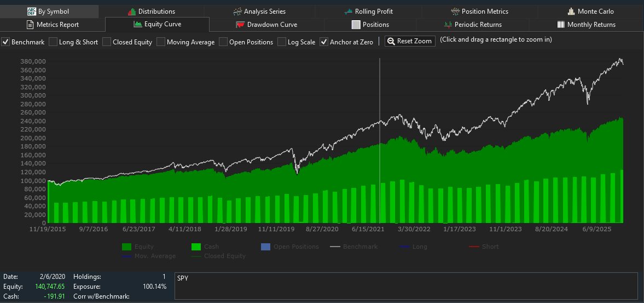
Task: Click the SPY holdings text box
Action: 405,286
